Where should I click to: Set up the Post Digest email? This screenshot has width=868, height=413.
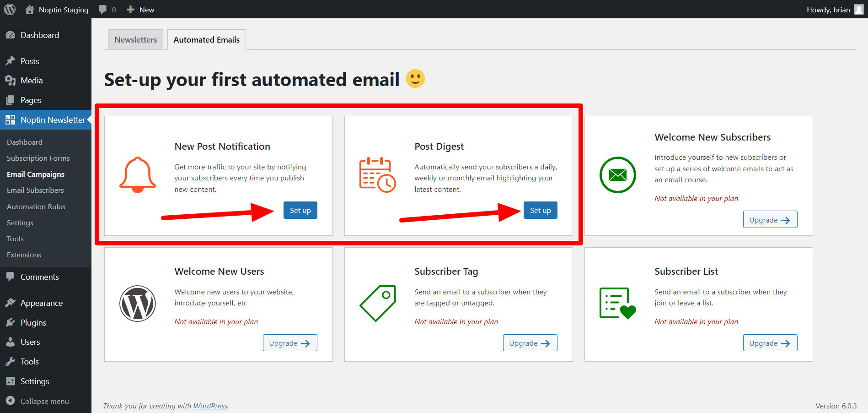coord(540,210)
